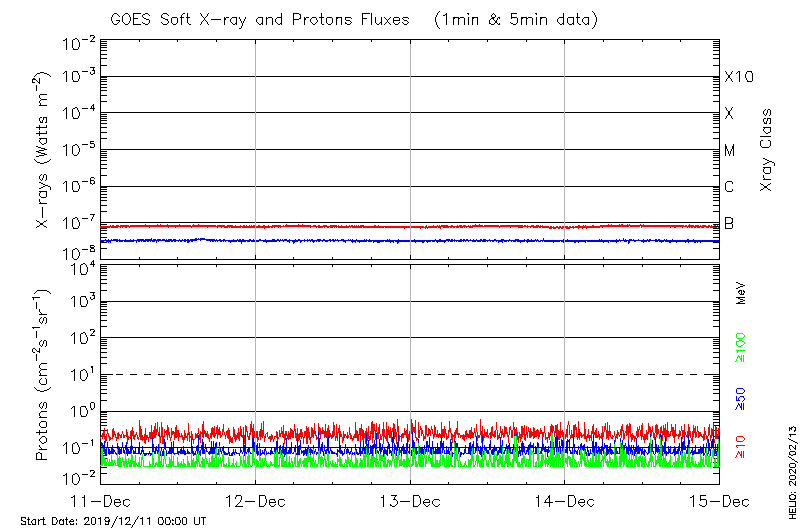The image size is (800, 530).
Task: Click the 13-Dec date label on the x-axis
Action: point(410,500)
